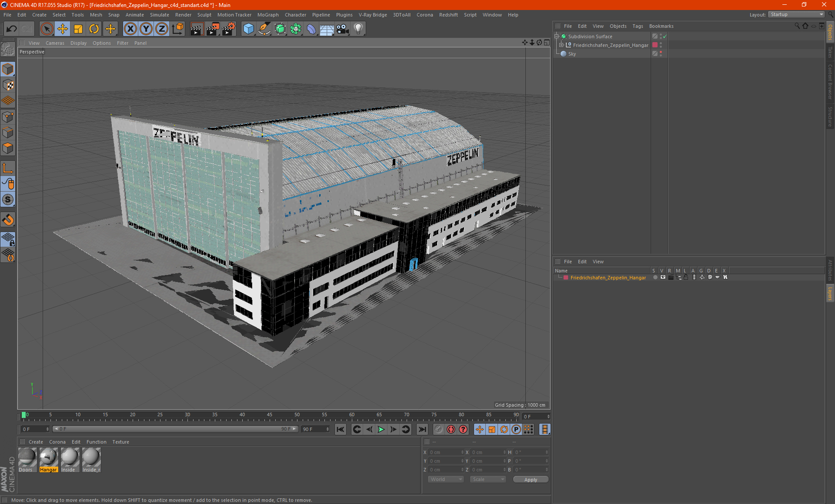
Task: Open the Cameras viewport menu
Action: tap(55, 43)
